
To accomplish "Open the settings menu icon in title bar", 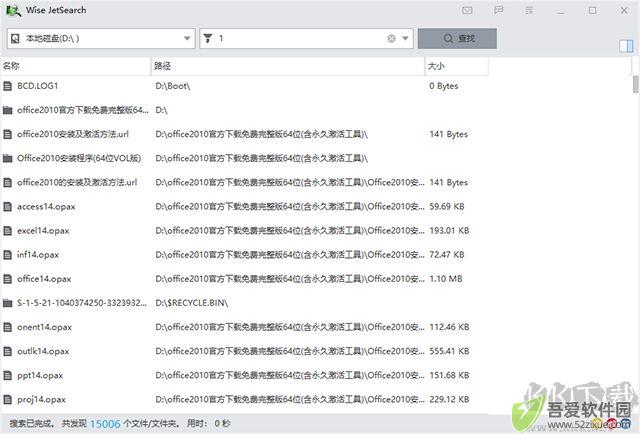I will (x=529, y=10).
